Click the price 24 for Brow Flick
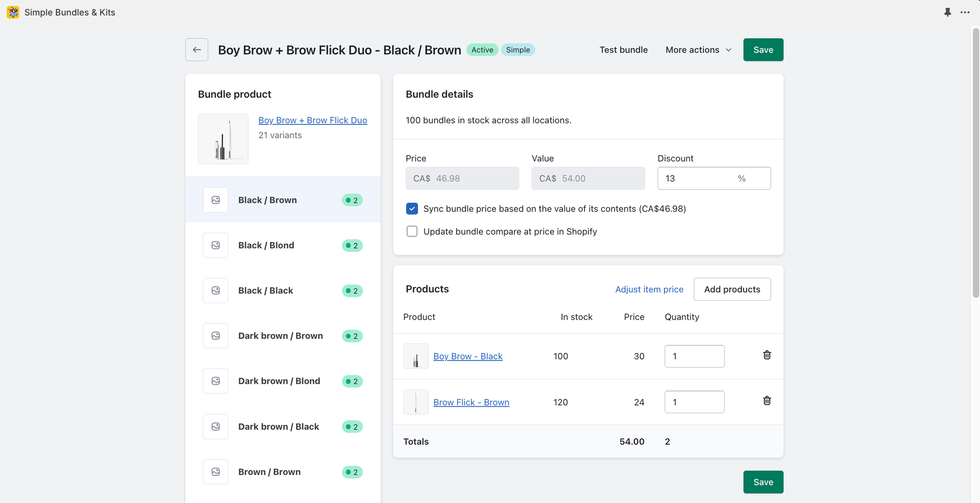This screenshot has height=503, width=980. pos(639,402)
